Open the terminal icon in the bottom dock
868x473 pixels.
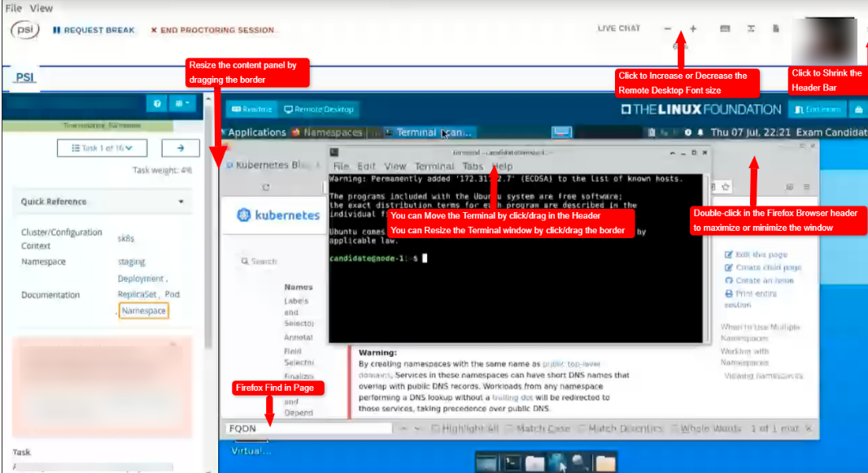pyautogui.click(x=512, y=462)
